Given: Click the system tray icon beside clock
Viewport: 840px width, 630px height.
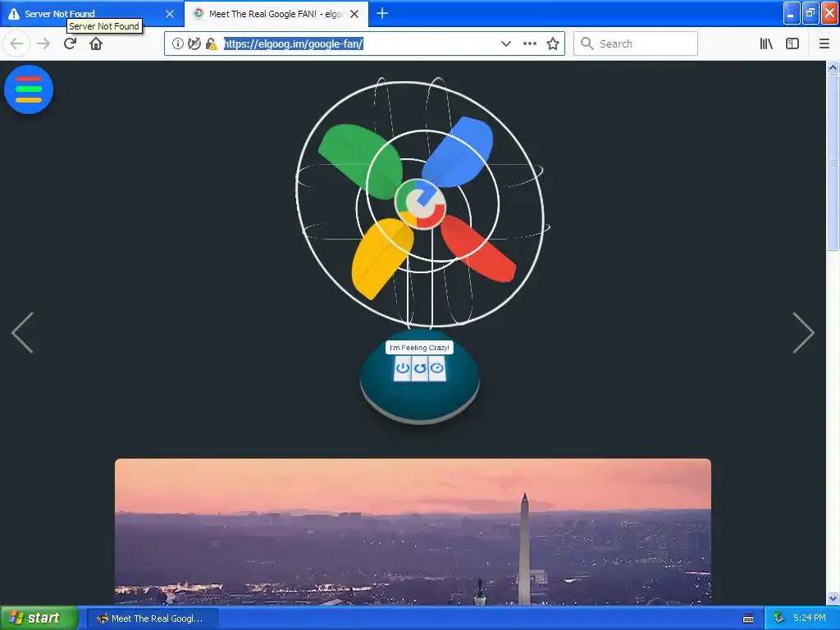Looking at the screenshot, I should pos(779,618).
